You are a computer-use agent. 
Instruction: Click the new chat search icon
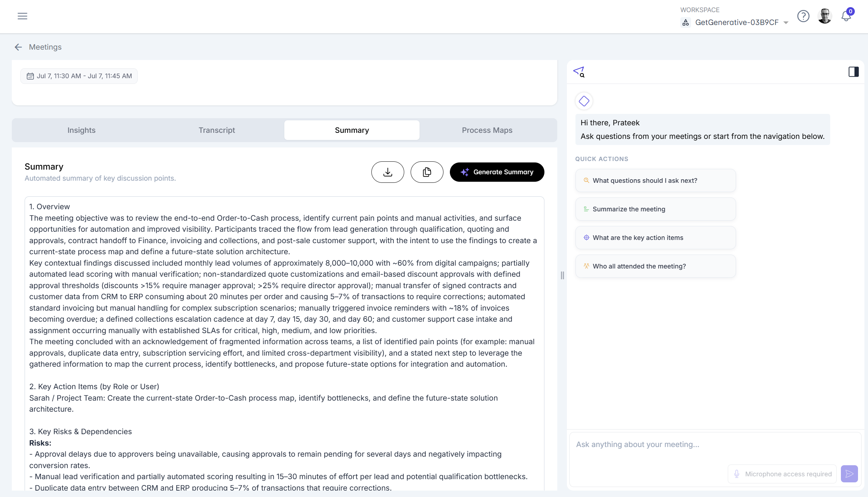click(579, 72)
